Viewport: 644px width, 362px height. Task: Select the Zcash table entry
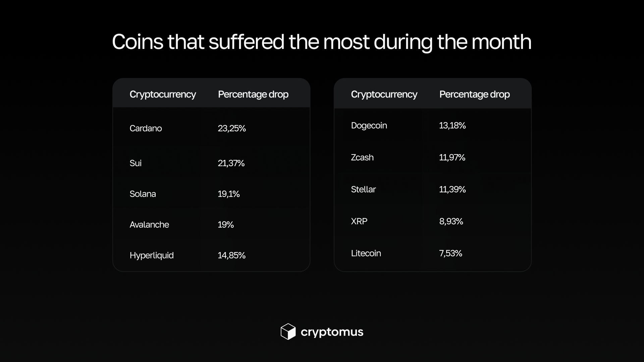(362, 158)
